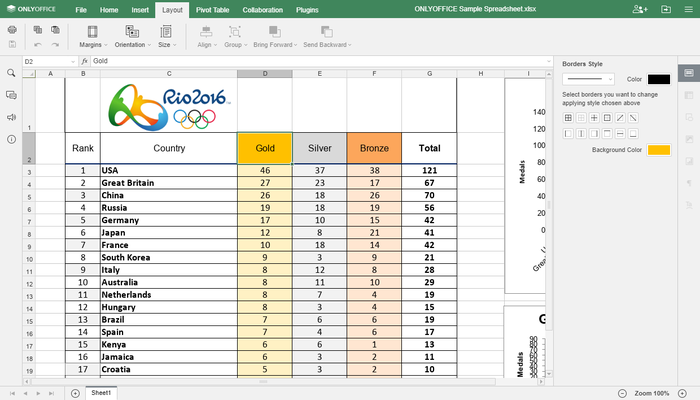Switch to the Plugins tab
Viewport: 700px width, 400px height.
[307, 10]
